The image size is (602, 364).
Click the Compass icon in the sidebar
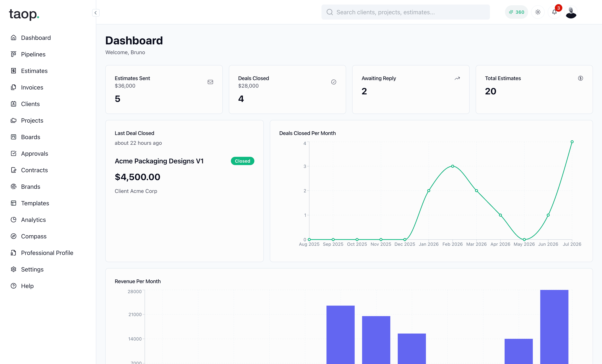pos(13,236)
